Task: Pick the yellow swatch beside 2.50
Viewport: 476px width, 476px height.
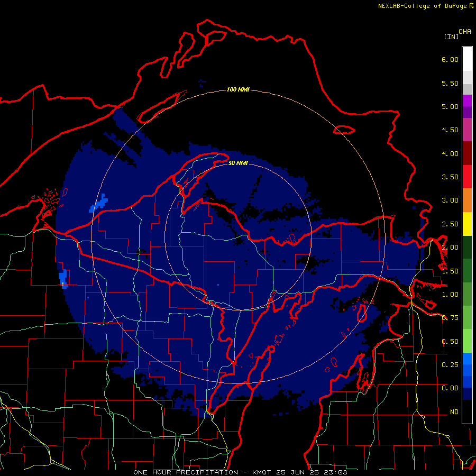Action: click(x=467, y=224)
